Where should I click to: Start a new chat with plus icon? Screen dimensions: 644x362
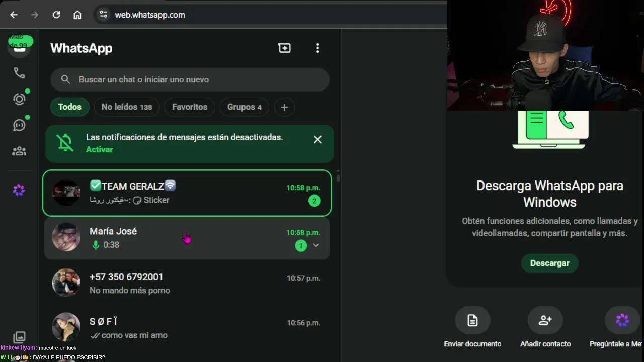284,48
